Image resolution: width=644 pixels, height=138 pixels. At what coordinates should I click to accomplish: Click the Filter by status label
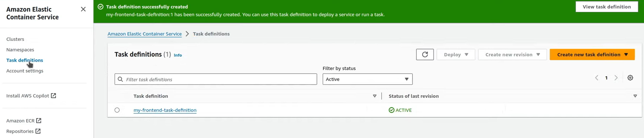(x=339, y=69)
